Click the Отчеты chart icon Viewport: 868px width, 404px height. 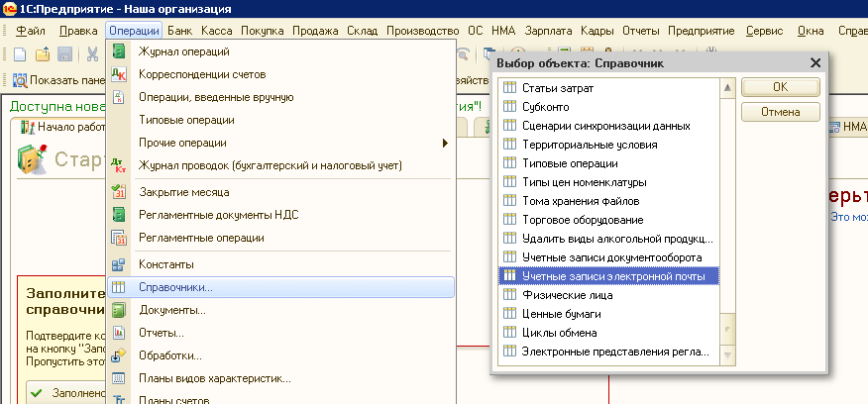pyautogui.click(x=119, y=333)
